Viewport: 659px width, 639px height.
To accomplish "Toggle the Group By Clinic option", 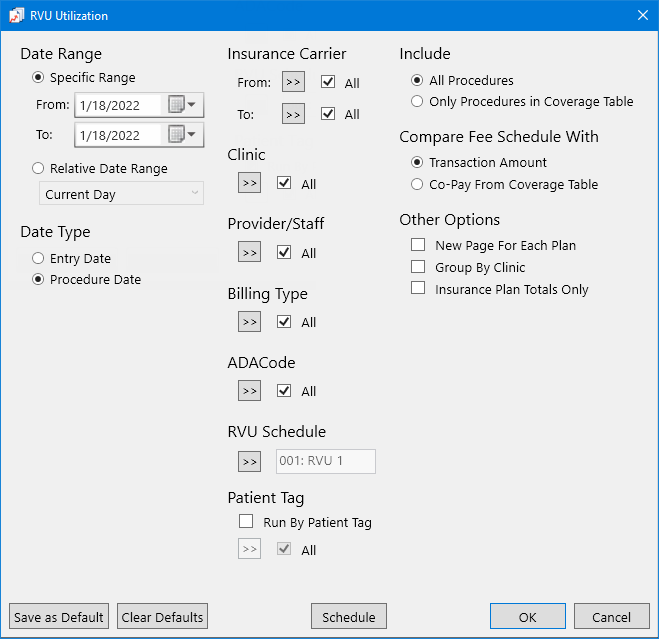I will [418, 267].
